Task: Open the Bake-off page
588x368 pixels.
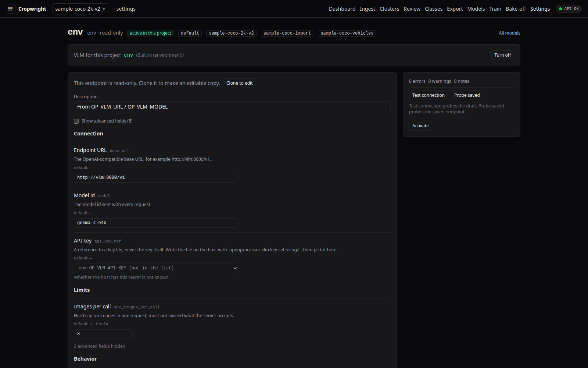Action: click(516, 9)
